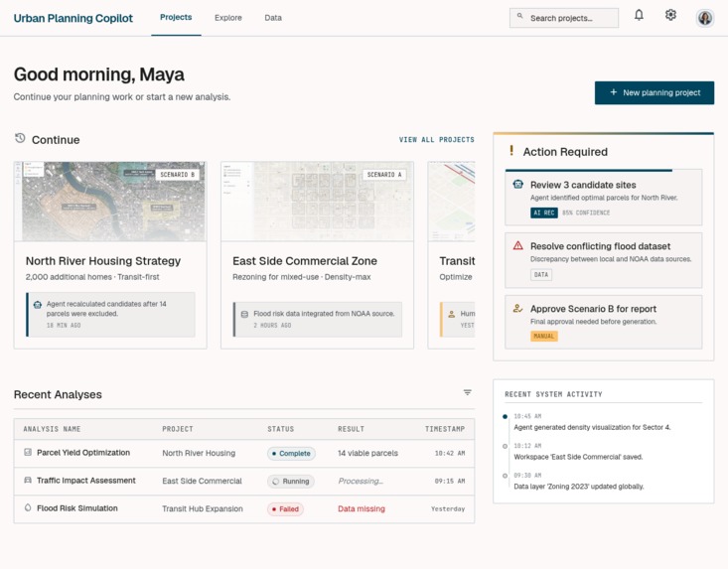Open 'Agent generated density visualization' activity entry
728x569 pixels.
[592, 427]
